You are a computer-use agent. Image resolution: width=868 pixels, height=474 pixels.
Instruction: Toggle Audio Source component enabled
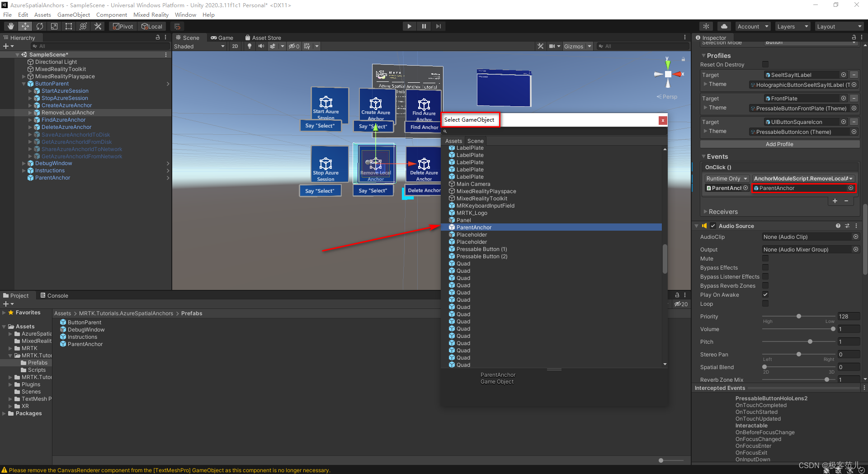point(713,226)
